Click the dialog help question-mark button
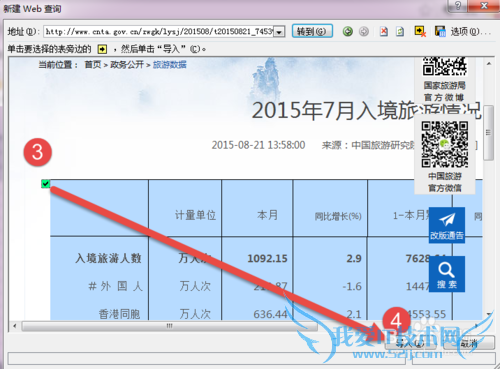 click(458, 6)
